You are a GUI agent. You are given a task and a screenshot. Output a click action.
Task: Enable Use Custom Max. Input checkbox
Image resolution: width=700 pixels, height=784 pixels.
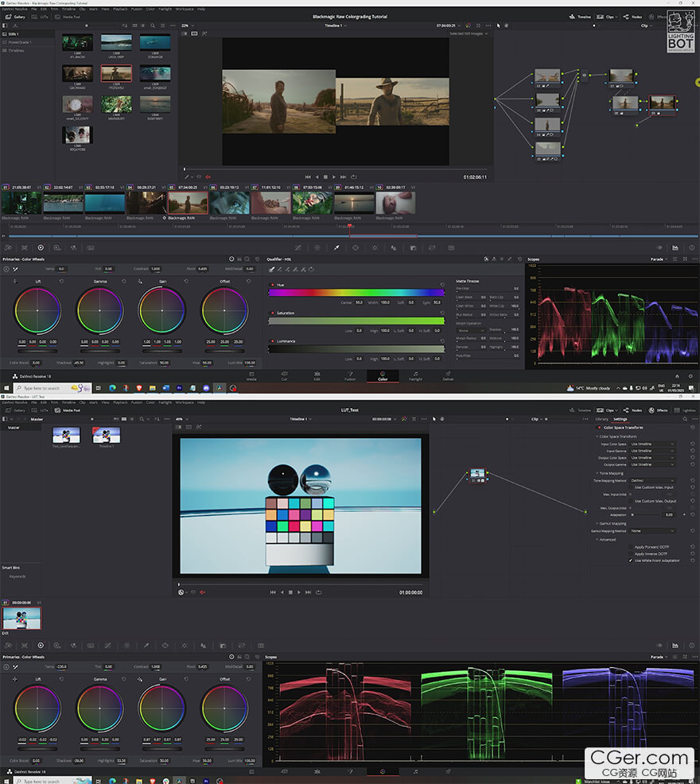[631, 487]
